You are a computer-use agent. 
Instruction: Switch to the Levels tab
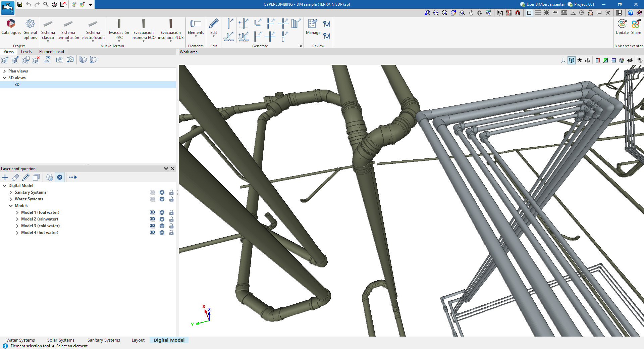[26, 52]
